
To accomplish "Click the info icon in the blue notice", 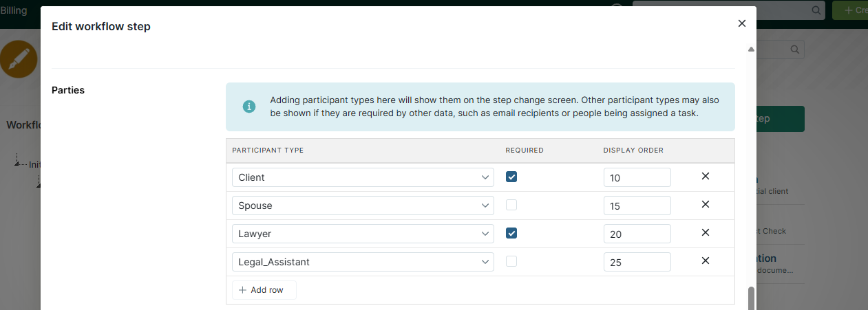I will tap(248, 107).
